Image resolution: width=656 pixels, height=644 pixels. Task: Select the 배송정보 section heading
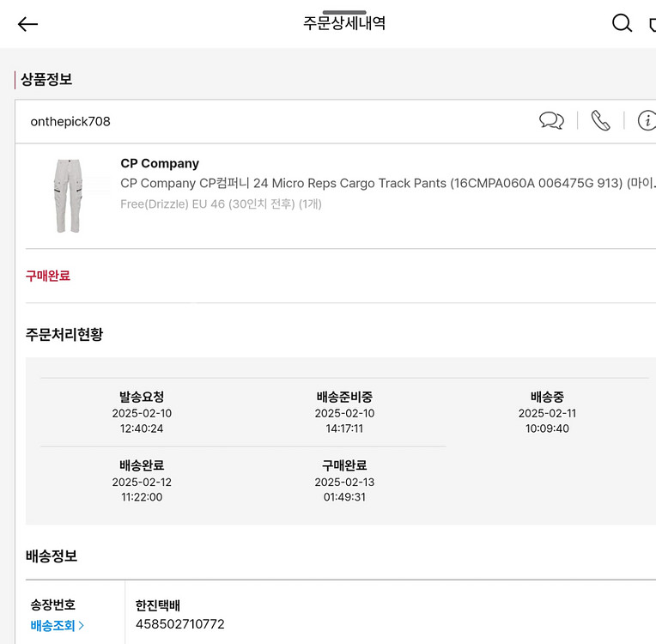pyautogui.click(x=52, y=556)
